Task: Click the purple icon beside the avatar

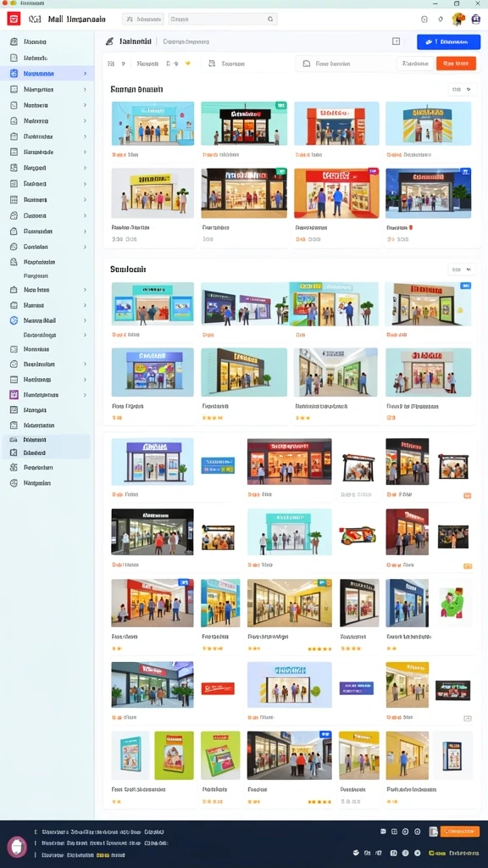Action: click(x=476, y=19)
